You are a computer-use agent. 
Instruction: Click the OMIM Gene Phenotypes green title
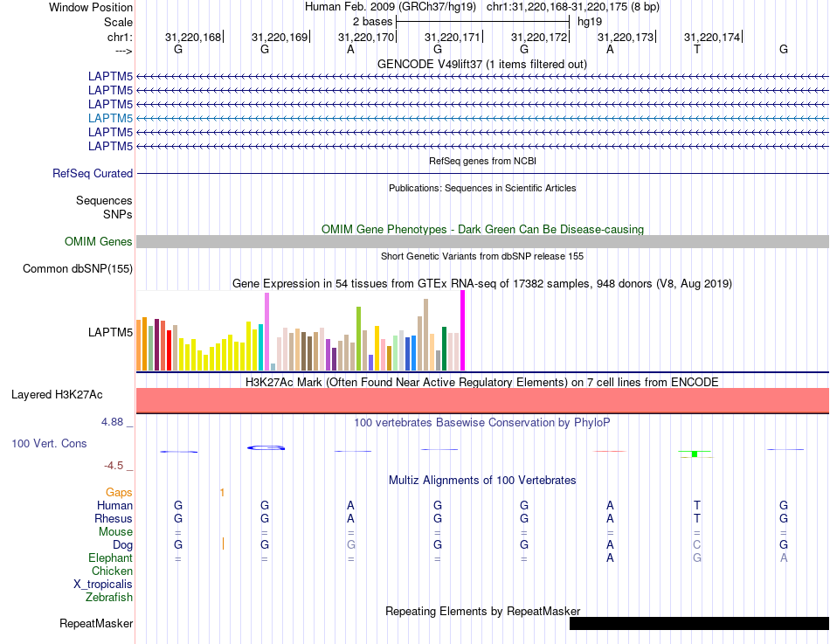pyautogui.click(x=482, y=229)
